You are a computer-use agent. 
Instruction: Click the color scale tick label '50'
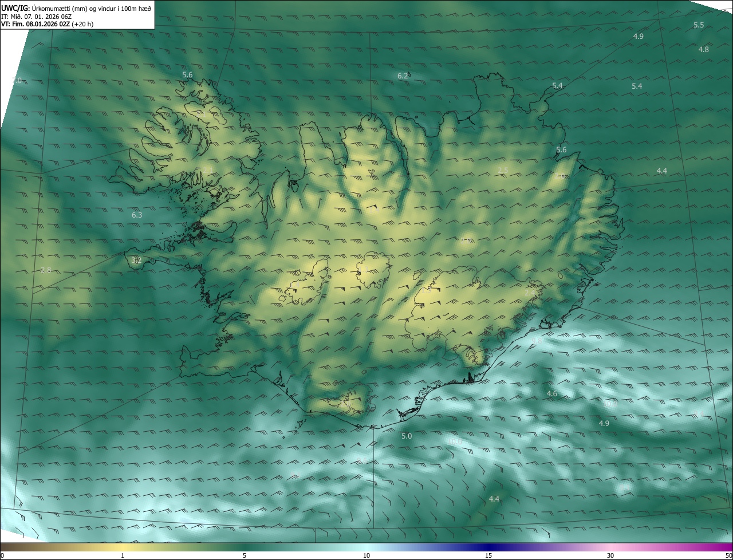728,555
